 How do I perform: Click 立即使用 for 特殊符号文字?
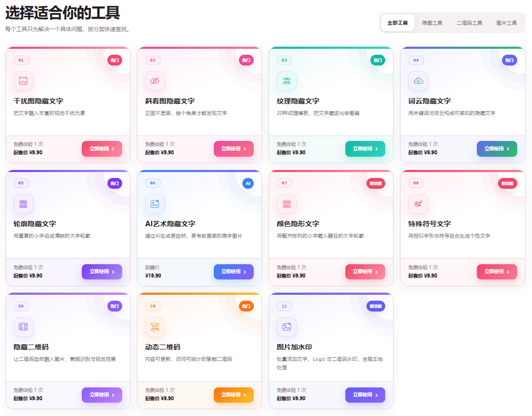pyautogui.click(x=497, y=272)
